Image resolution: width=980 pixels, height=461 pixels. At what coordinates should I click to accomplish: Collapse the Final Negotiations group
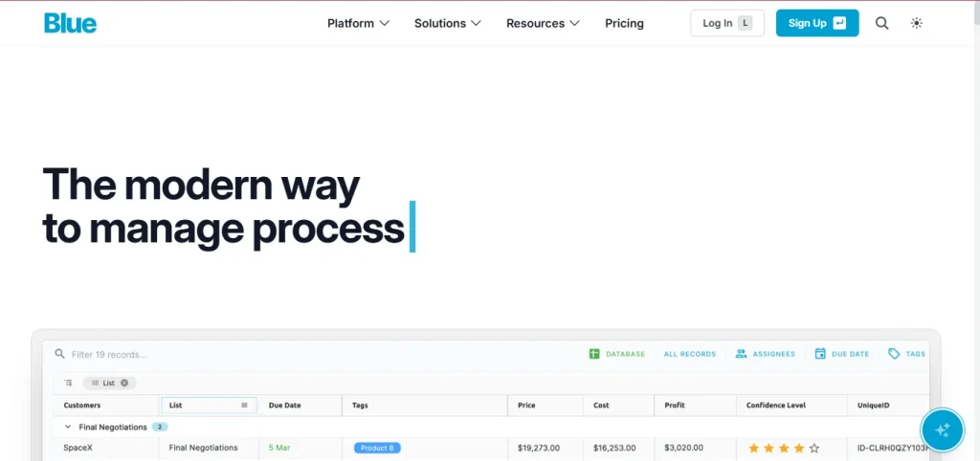click(68, 427)
